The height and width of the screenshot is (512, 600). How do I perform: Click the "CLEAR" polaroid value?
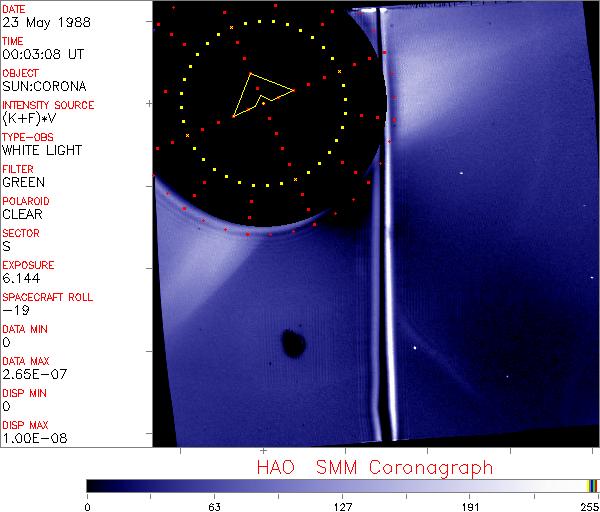[x=23, y=214]
